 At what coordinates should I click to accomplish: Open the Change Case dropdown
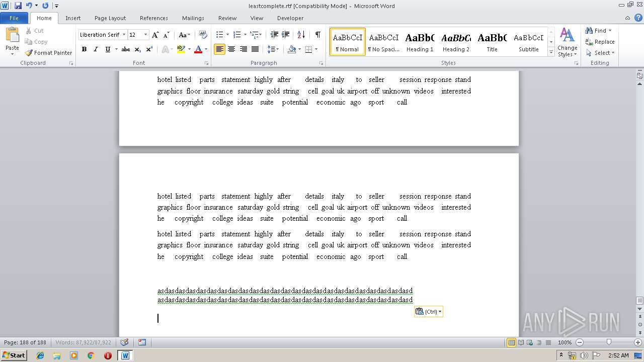pyautogui.click(x=184, y=35)
